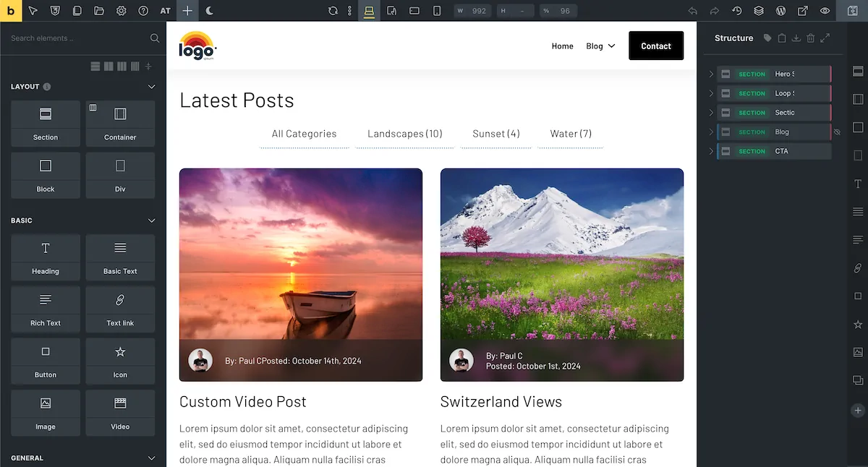868x467 pixels.
Task: Select four-column element grid view
Action: coord(135,67)
